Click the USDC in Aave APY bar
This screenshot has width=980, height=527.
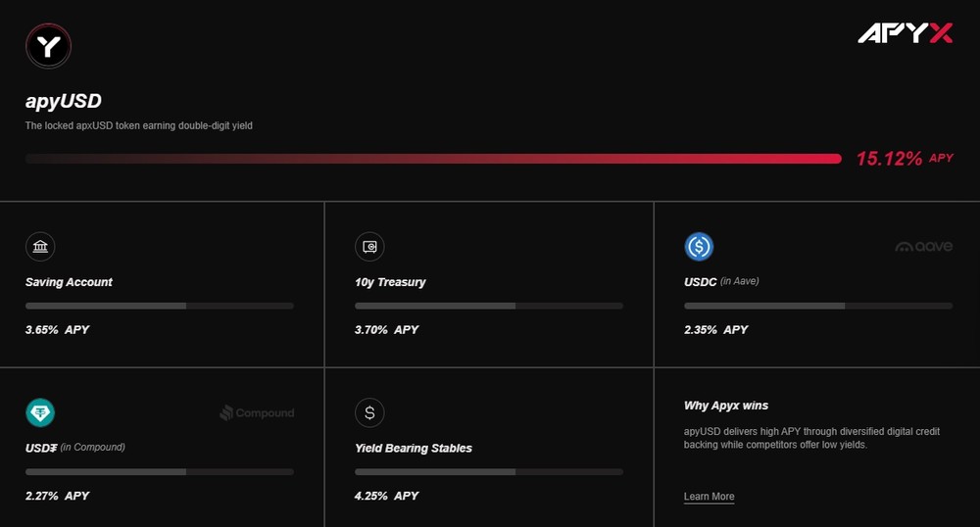[x=818, y=306]
